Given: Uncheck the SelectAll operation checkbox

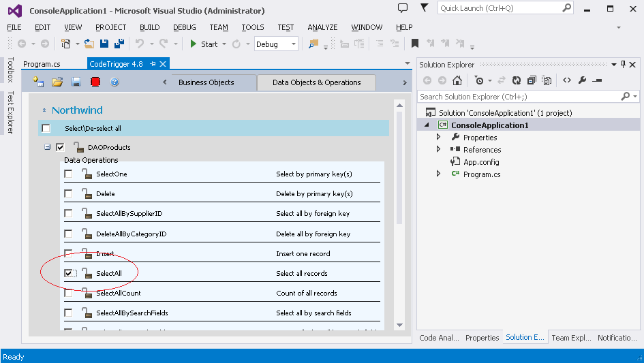Looking at the screenshot, I should point(68,273).
